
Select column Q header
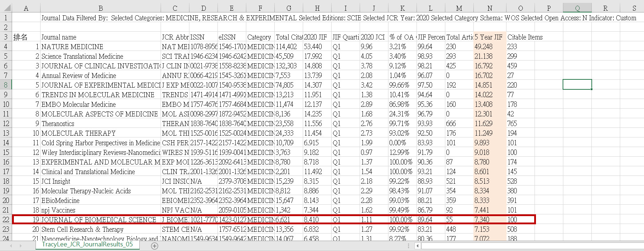tap(577, 8)
